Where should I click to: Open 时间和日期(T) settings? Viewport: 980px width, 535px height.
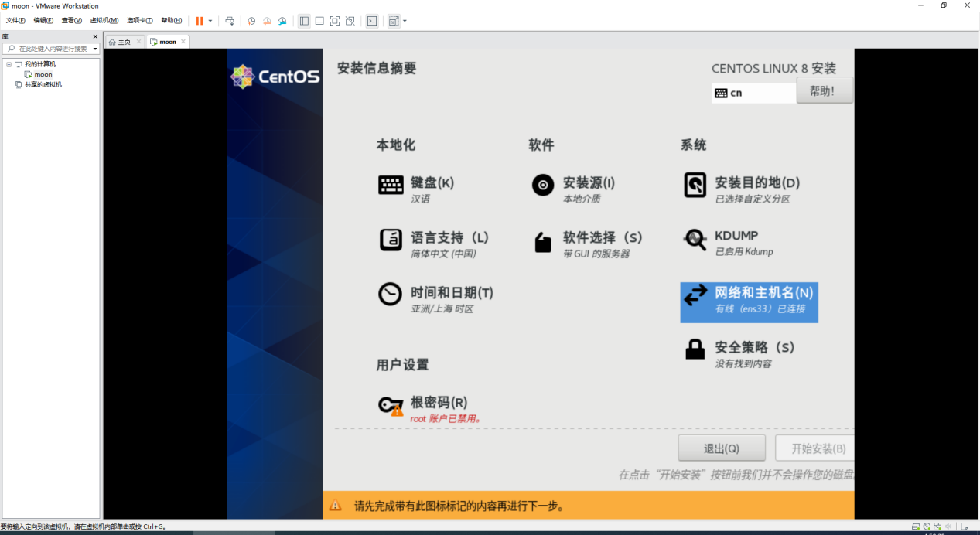click(435, 298)
